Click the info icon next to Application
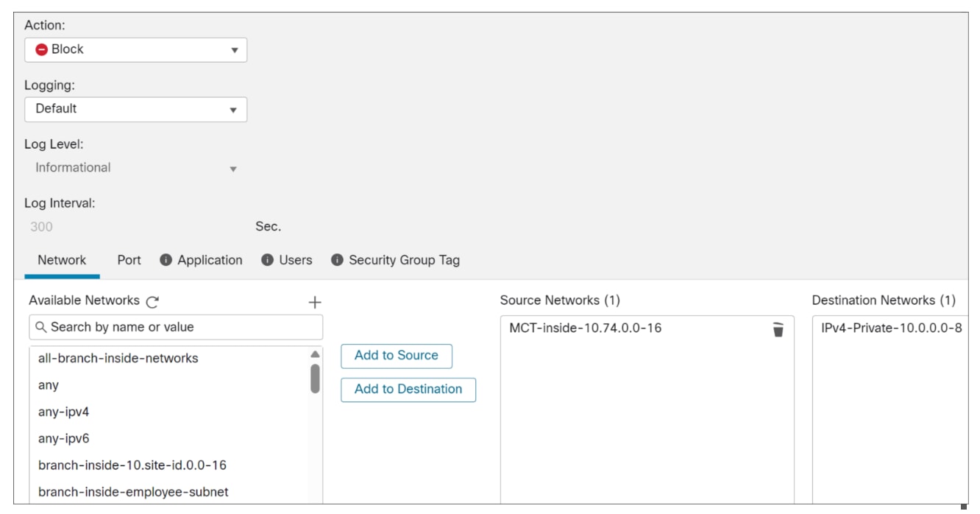The height and width of the screenshot is (514, 980). click(166, 260)
